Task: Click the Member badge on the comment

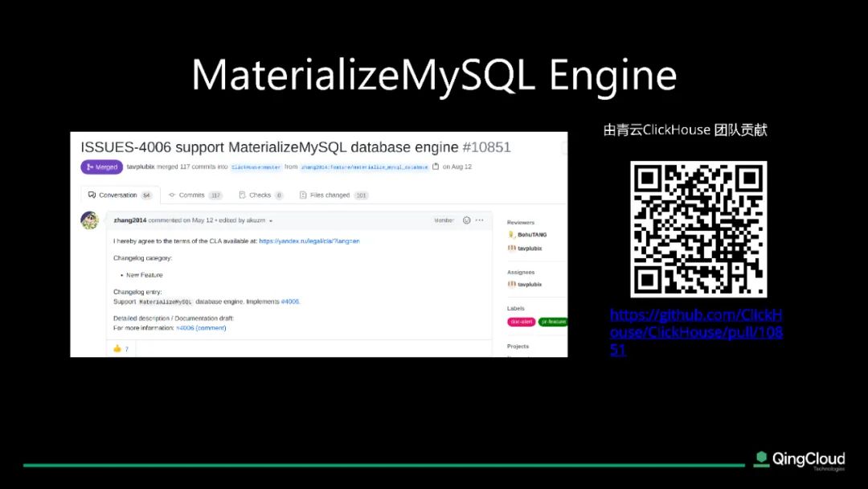Action: tap(444, 220)
